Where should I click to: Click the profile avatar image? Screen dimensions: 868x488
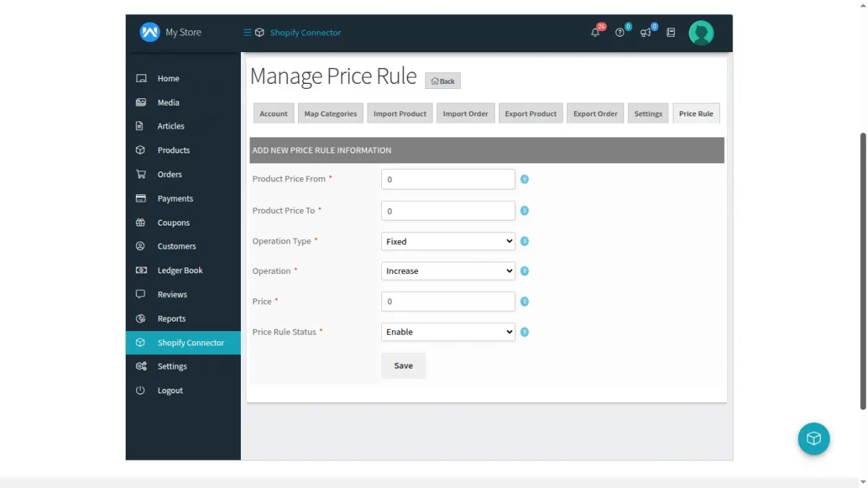click(x=701, y=33)
